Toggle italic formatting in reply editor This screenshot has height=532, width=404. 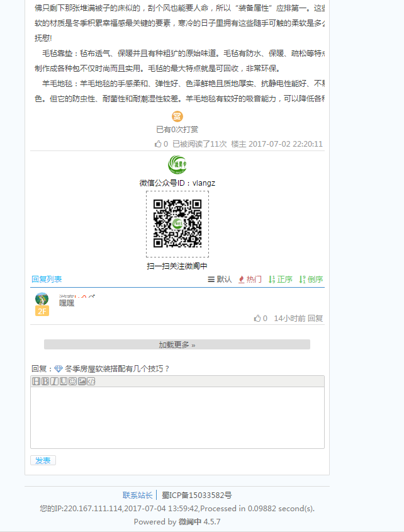(54, 382)
